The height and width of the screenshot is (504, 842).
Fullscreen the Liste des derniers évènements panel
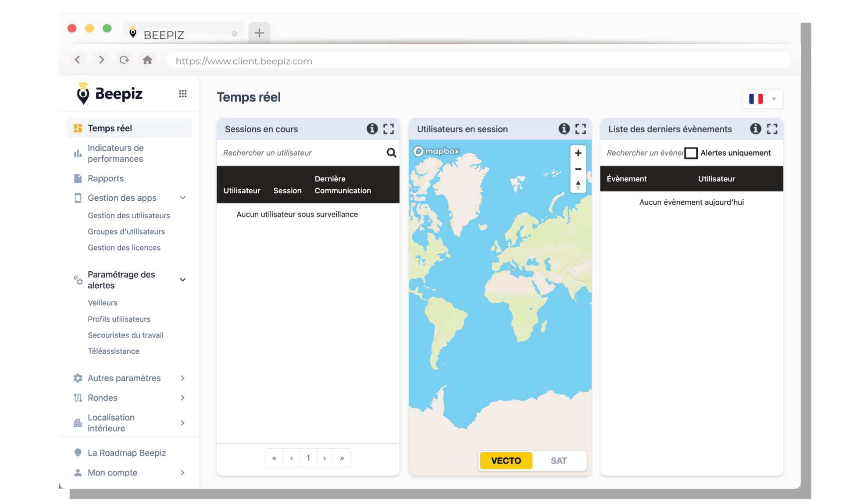tap(772, 129)
